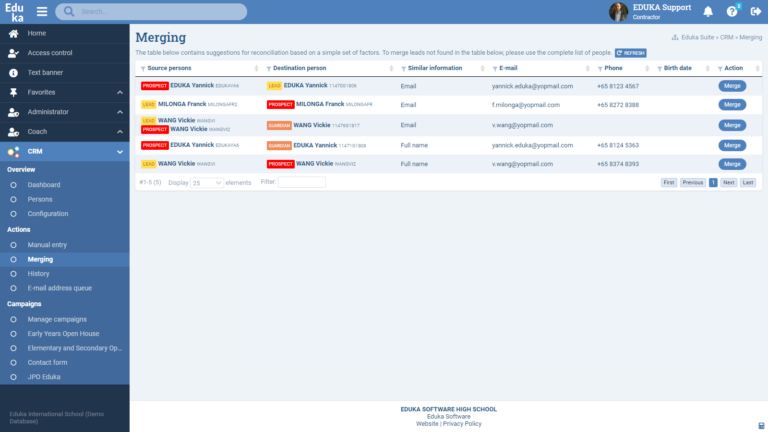Open Dashboard in CRM overview
768x432 pixels.
pyautogui.click(x=44, y=185)
